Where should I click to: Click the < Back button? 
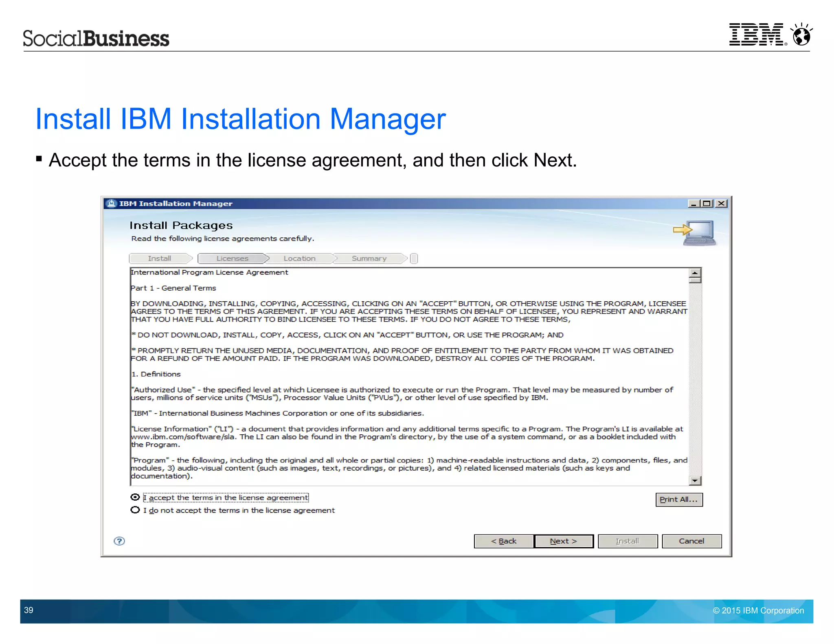pyautogui.click(x=504, y=541)
